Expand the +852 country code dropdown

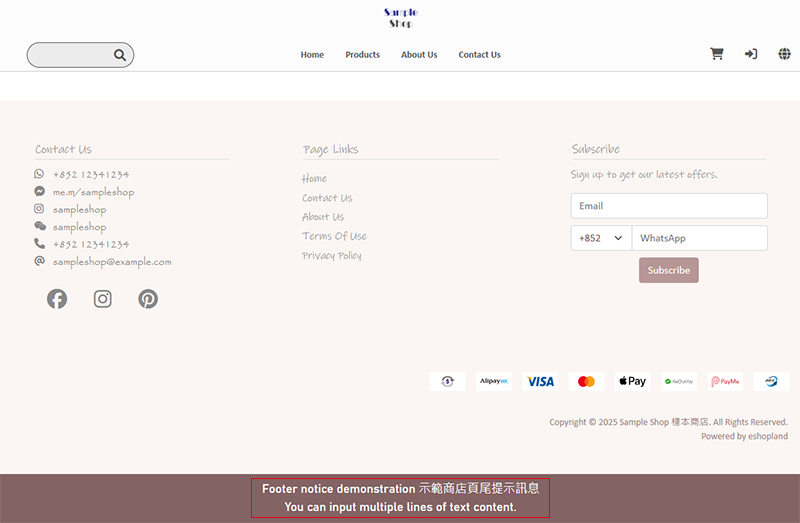(601, 238)
